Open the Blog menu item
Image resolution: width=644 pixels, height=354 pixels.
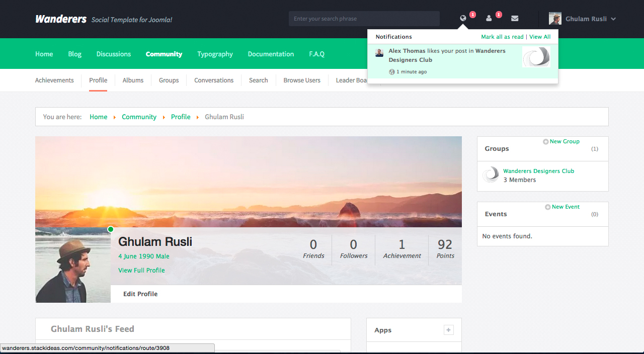[75, 54]
